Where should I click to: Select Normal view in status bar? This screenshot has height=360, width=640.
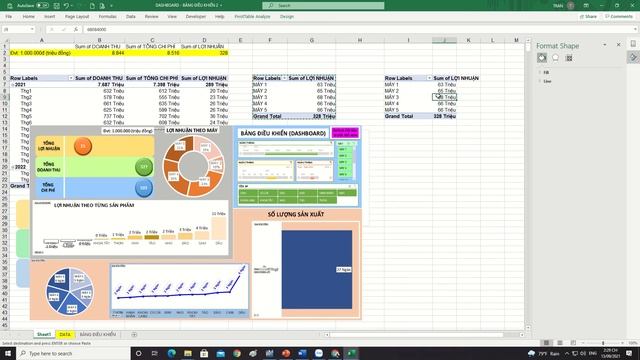click(546, 343)
